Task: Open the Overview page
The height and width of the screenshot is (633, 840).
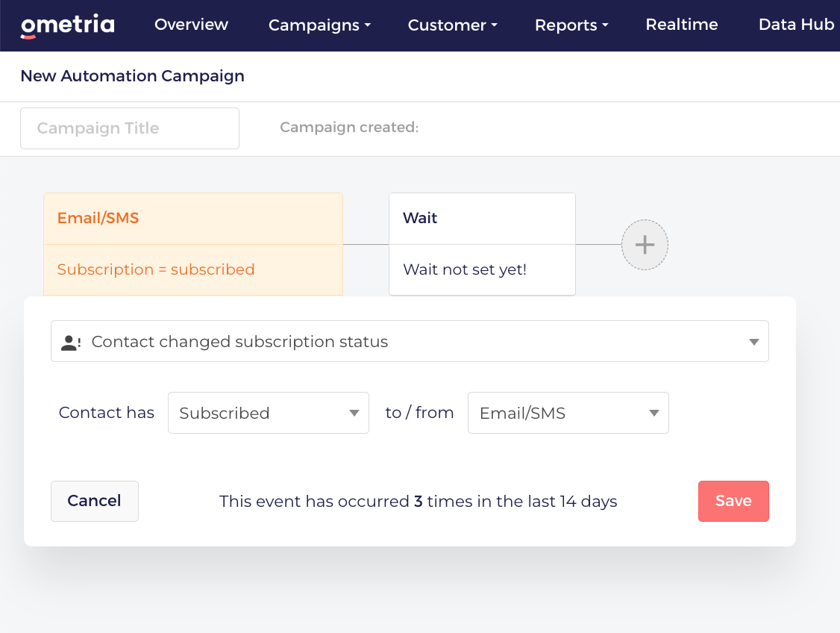Action: click(191, 25)
